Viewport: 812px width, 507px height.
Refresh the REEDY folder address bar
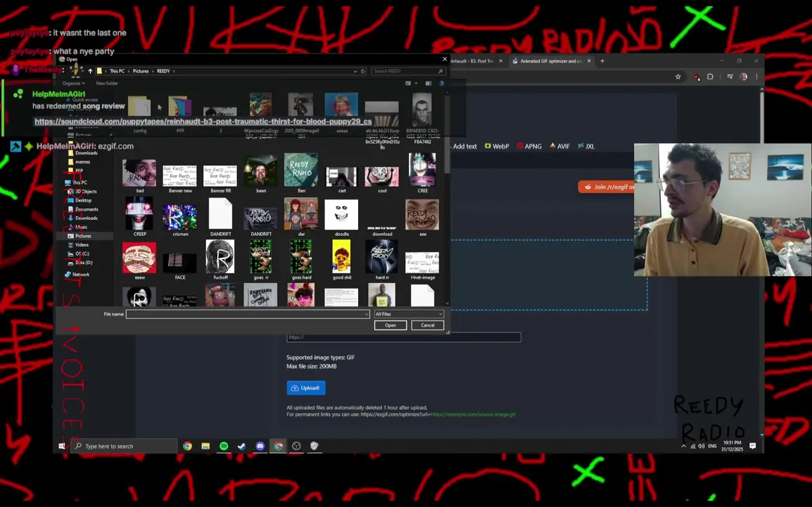[363, 71]
